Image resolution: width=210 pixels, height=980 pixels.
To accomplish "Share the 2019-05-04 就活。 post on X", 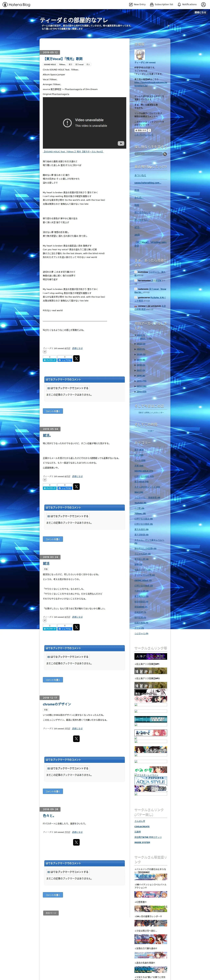I will tap(76, 487).
